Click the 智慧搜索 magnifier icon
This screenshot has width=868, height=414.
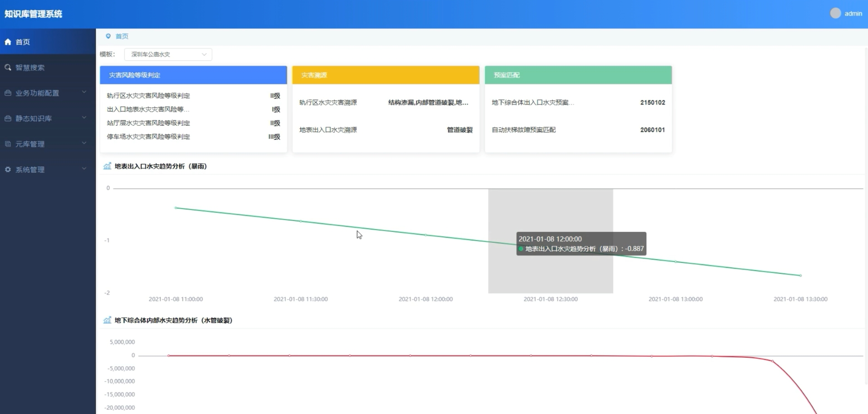[8, 67]
